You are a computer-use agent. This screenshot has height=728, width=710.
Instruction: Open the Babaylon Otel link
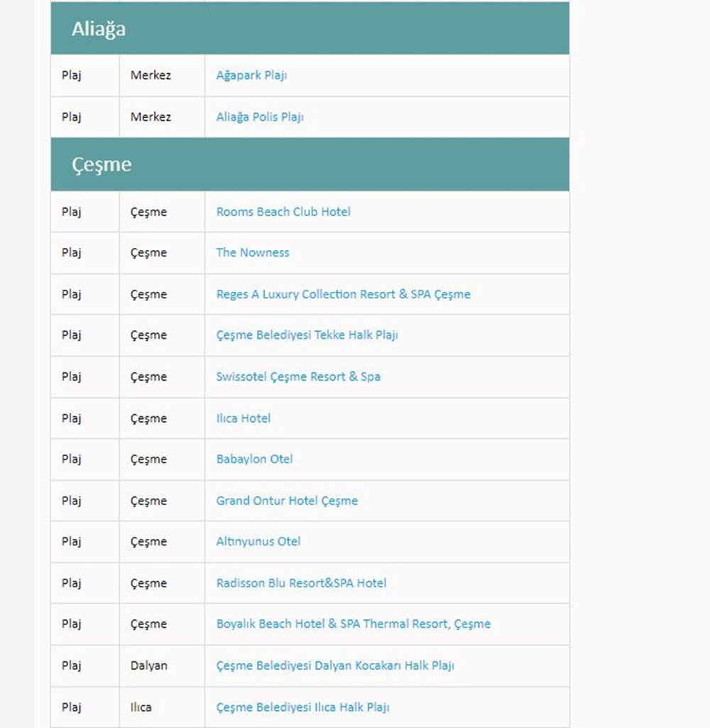pyautogui.click(x=254, y=459)
